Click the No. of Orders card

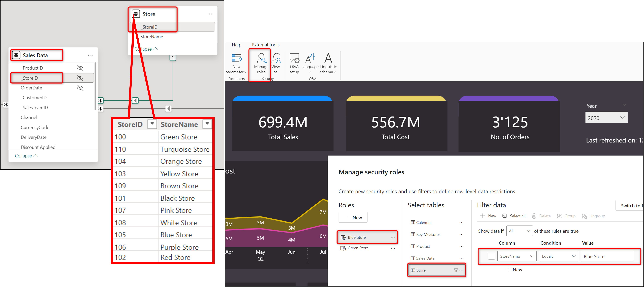pos(509,124)
